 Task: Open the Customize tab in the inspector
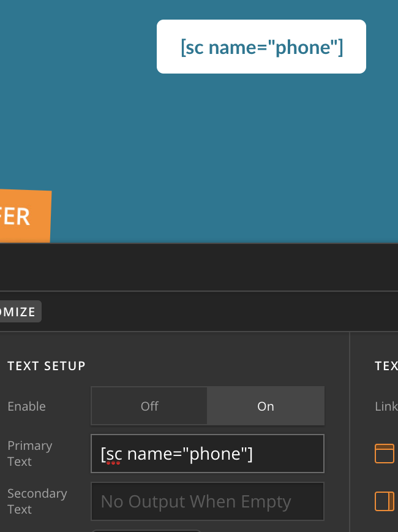(x=20, y=311)
